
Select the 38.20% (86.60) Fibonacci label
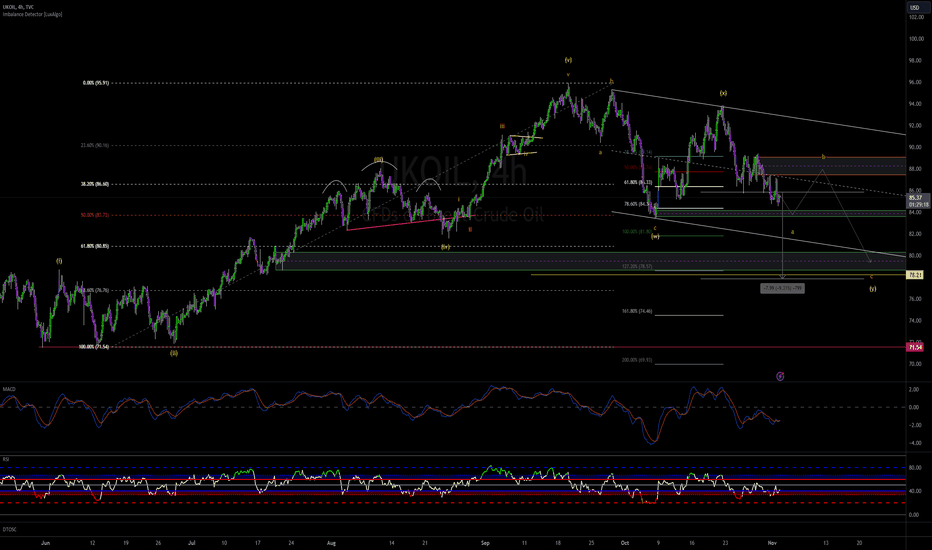point(95,184)
